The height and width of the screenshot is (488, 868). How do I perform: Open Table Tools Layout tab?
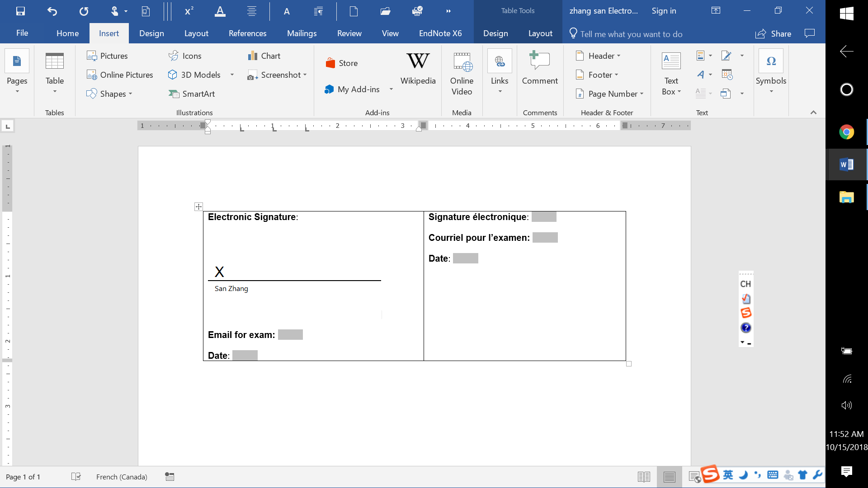pyautogui.click(x=540, y=33)
